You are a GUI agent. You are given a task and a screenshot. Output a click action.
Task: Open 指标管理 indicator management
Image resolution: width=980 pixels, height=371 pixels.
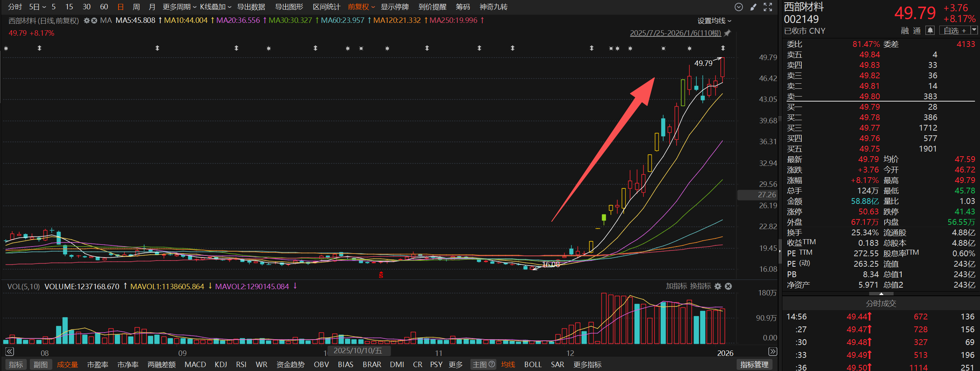coord(754,364)
